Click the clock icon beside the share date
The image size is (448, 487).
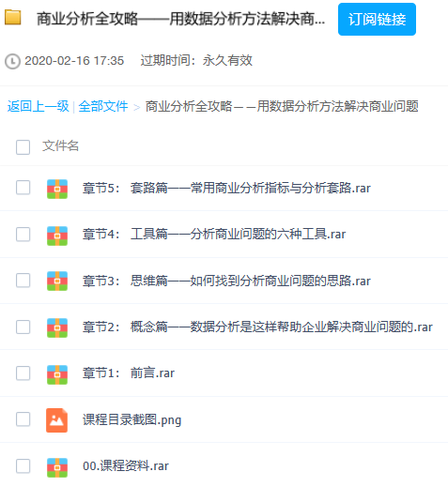pos(13,61)
